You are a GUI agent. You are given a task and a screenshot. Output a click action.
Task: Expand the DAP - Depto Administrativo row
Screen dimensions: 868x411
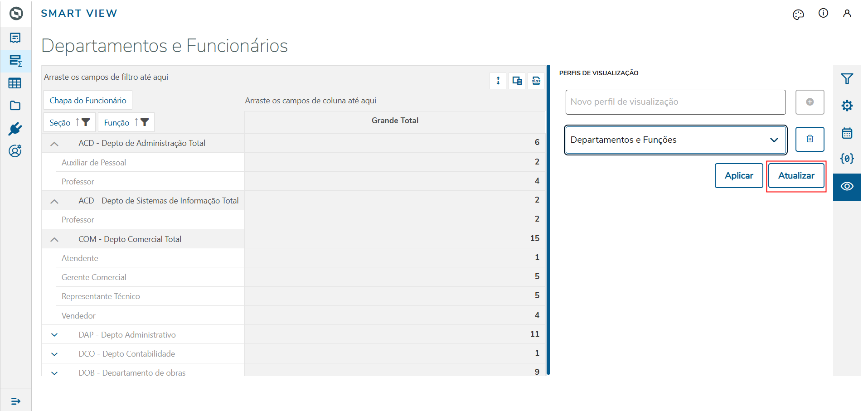click(x=54, y=335)
